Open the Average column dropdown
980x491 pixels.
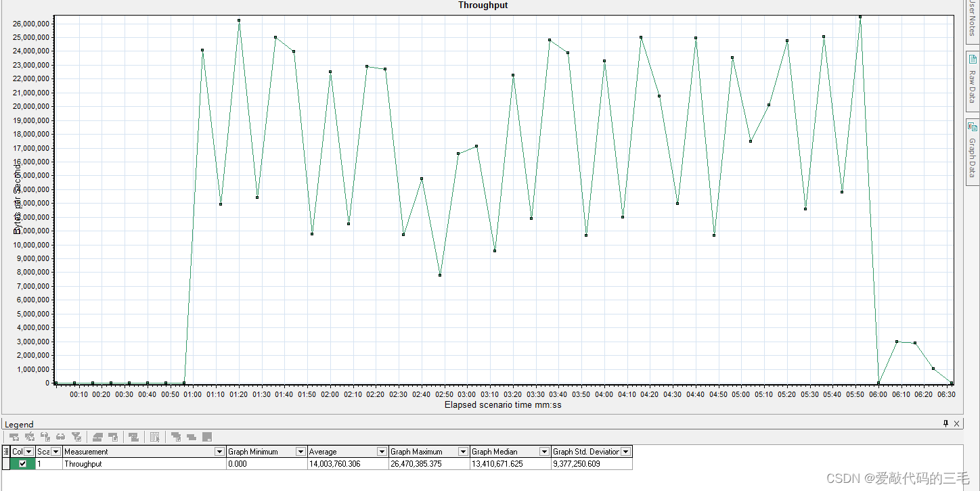[382, 452]
